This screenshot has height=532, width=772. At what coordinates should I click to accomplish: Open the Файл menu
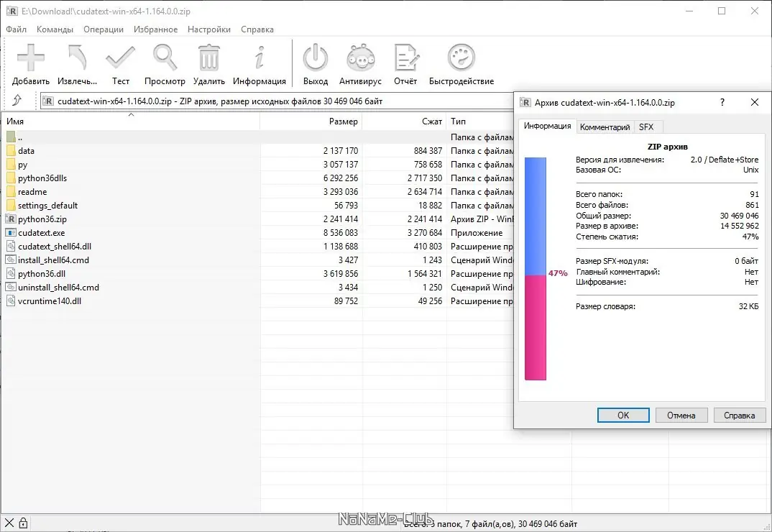[x=17, y=29]
